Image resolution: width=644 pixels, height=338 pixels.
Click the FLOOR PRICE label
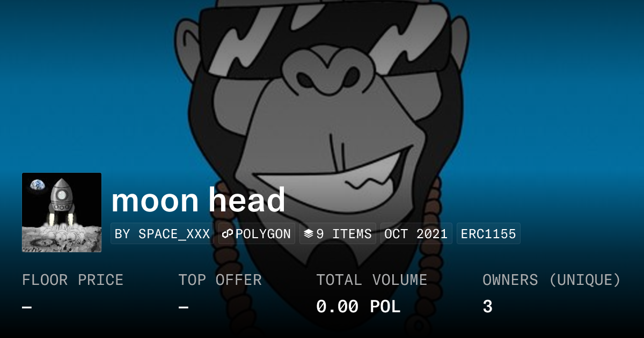tap(73, 280)
